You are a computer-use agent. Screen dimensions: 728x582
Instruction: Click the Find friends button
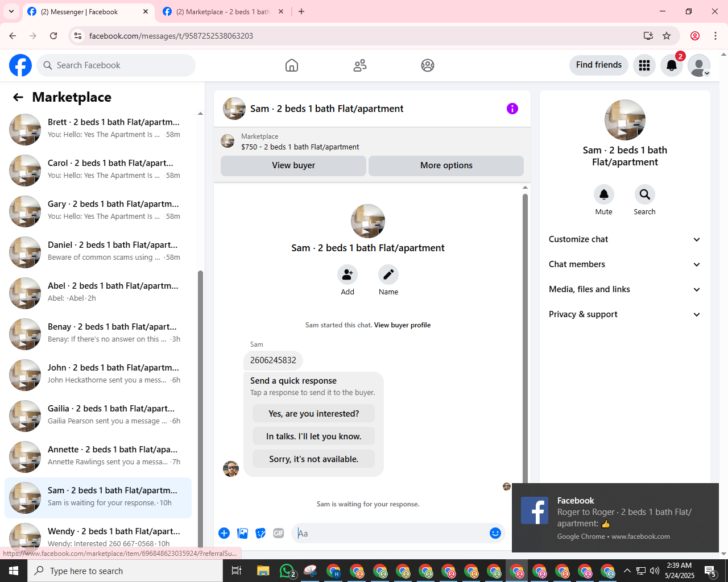[599, 65]
